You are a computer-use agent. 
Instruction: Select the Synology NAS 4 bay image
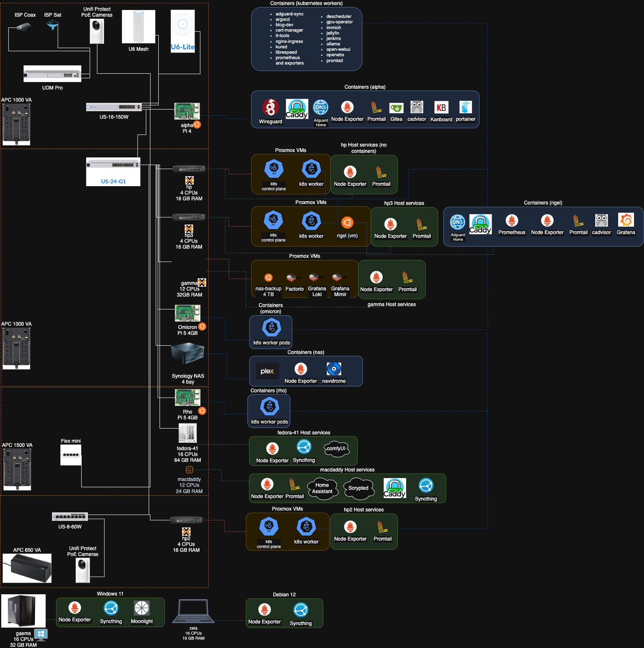tap(188, 354)
